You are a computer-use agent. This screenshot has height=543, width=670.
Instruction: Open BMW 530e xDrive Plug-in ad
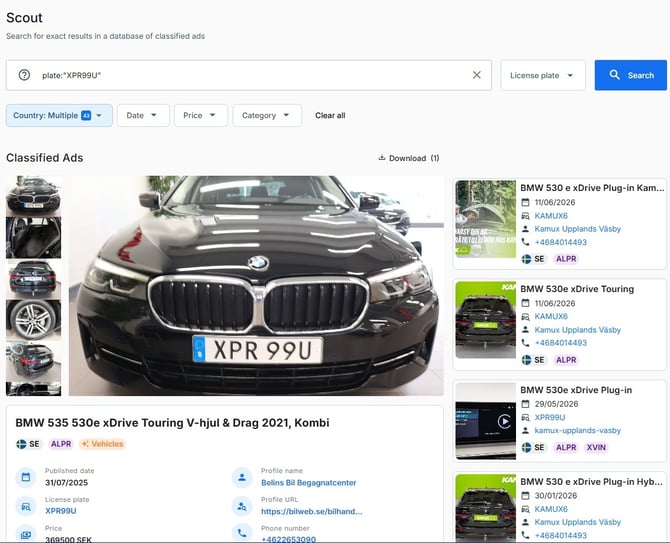(576, 390)
